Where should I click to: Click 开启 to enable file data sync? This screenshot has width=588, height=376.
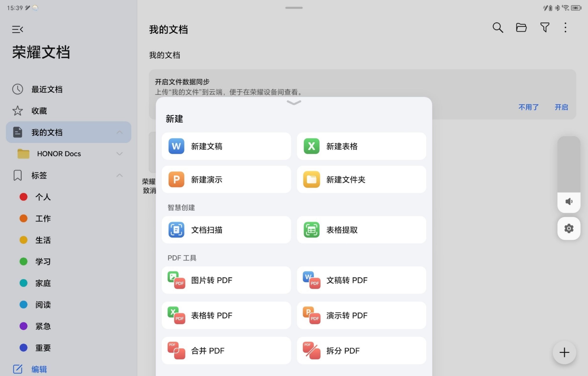562,108
